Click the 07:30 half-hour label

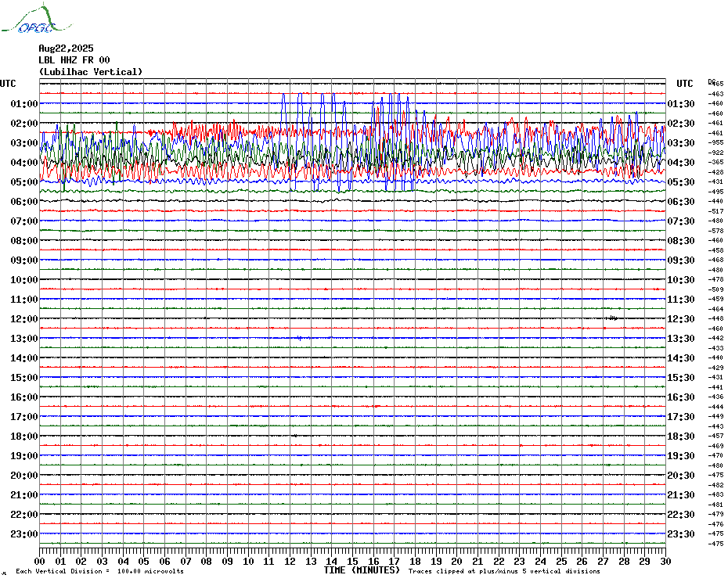pyautogui.click(x=681, y=221)
